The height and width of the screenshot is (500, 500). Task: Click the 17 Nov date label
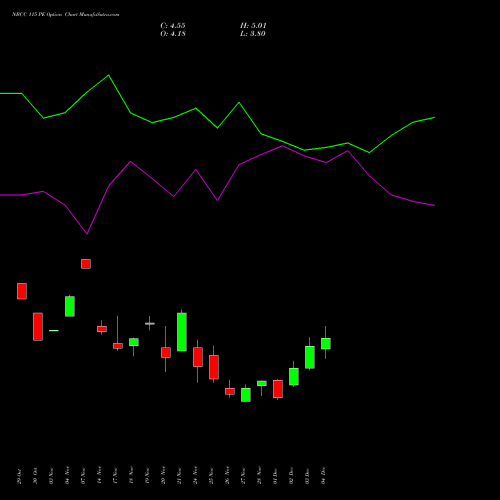coord(115,476)
